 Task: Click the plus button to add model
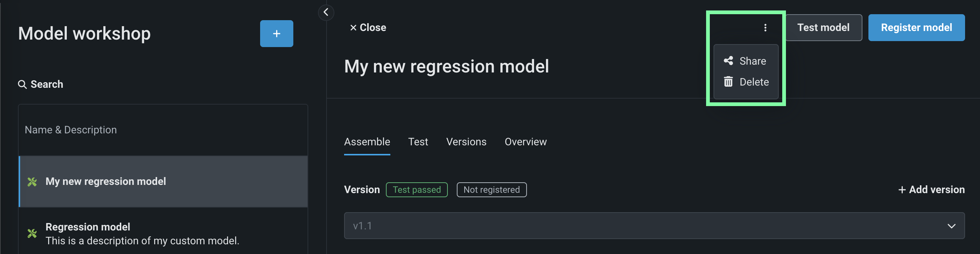(276, 34)
